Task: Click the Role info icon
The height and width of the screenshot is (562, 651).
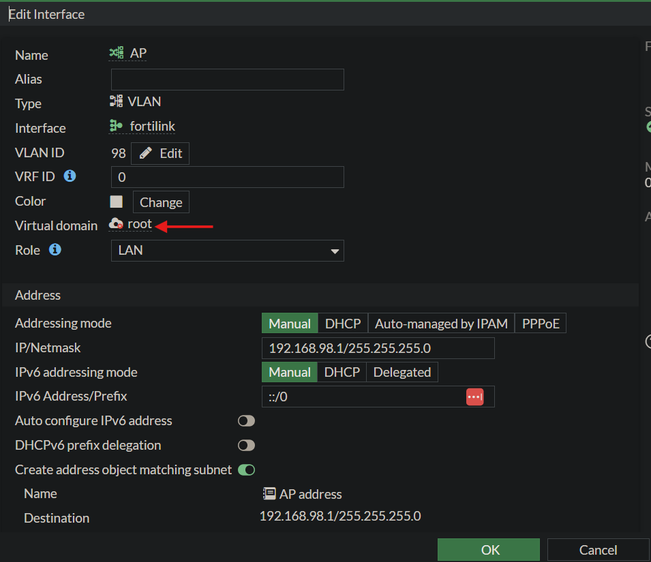Action: (x=55, y=250)
